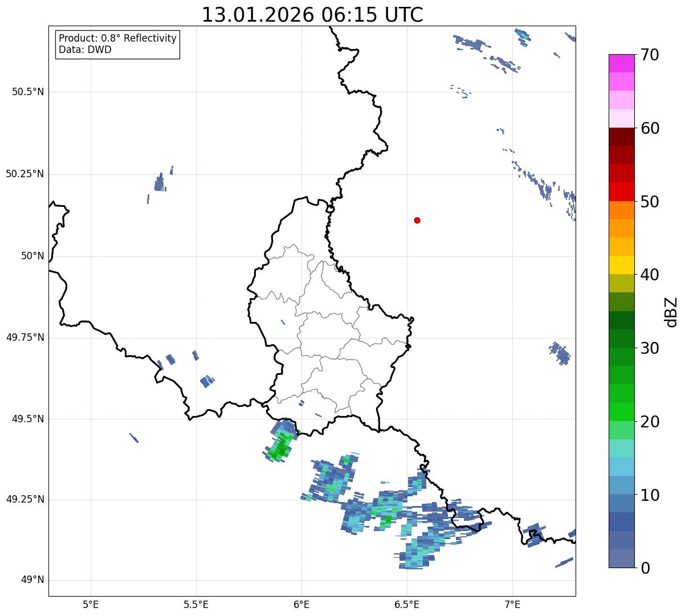The width and height of the screenshot is (685, 616).
Task: Click the 50.25°N latitude label
Action: pyautogui.click(x=25, y=174)
